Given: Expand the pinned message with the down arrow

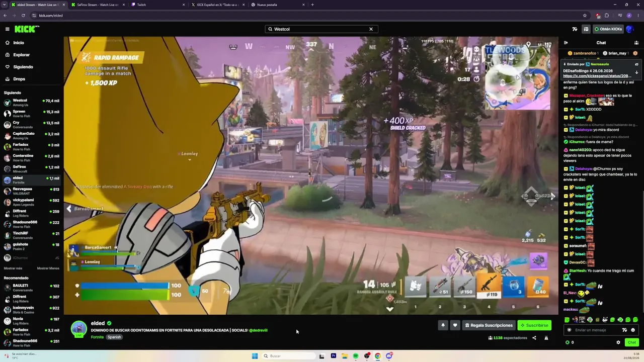Looking at the screenshot, I should pos(636,72).
